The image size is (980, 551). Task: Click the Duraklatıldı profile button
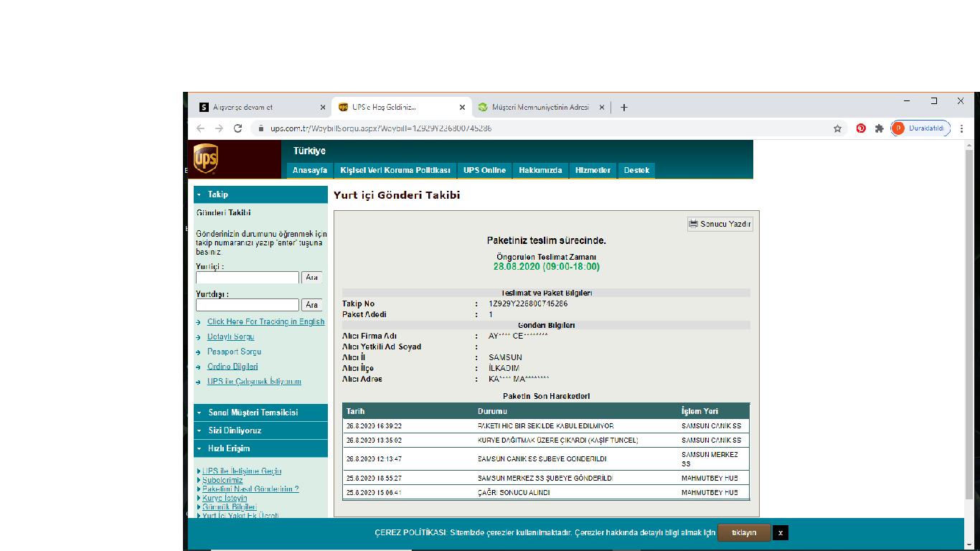click(x=920, y=128)
